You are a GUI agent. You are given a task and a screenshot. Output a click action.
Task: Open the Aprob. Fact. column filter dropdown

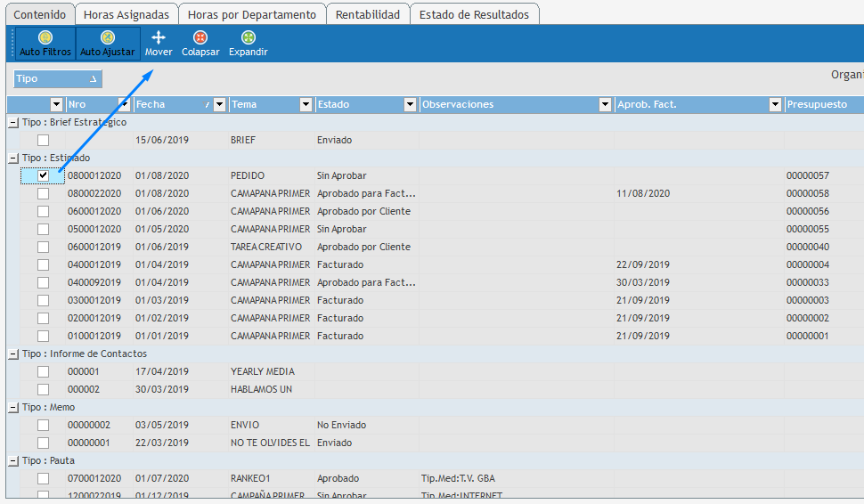click(775, 105)
